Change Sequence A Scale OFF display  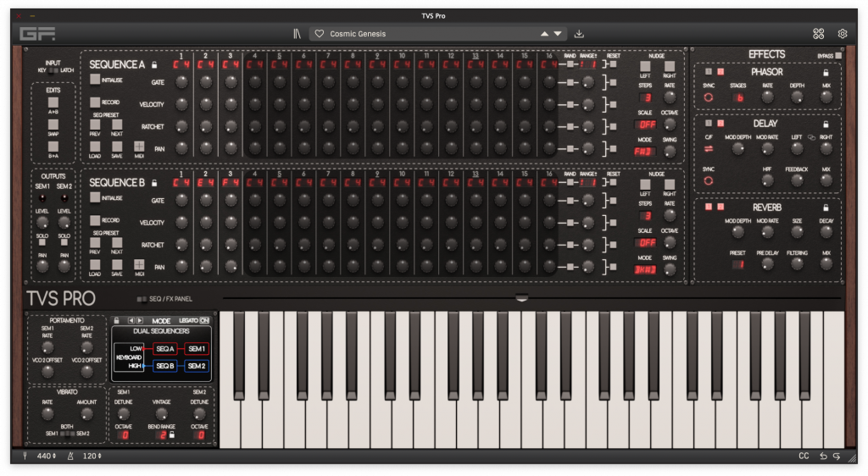click(x=645, y=125)
